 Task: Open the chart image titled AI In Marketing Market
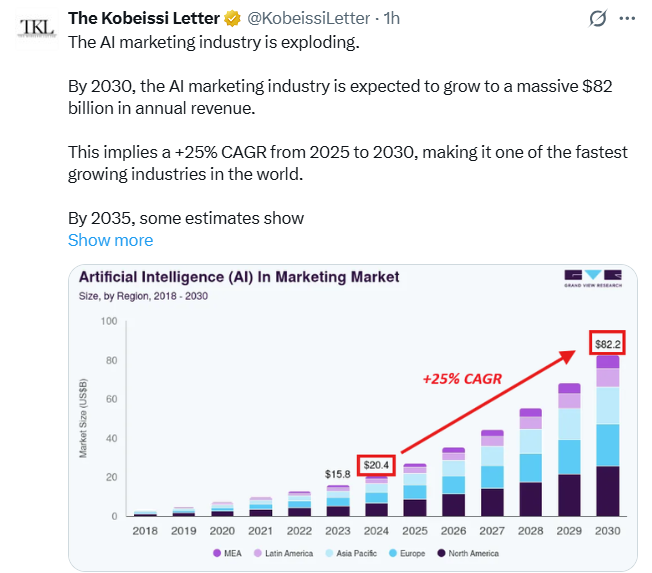tap(353, 417)
